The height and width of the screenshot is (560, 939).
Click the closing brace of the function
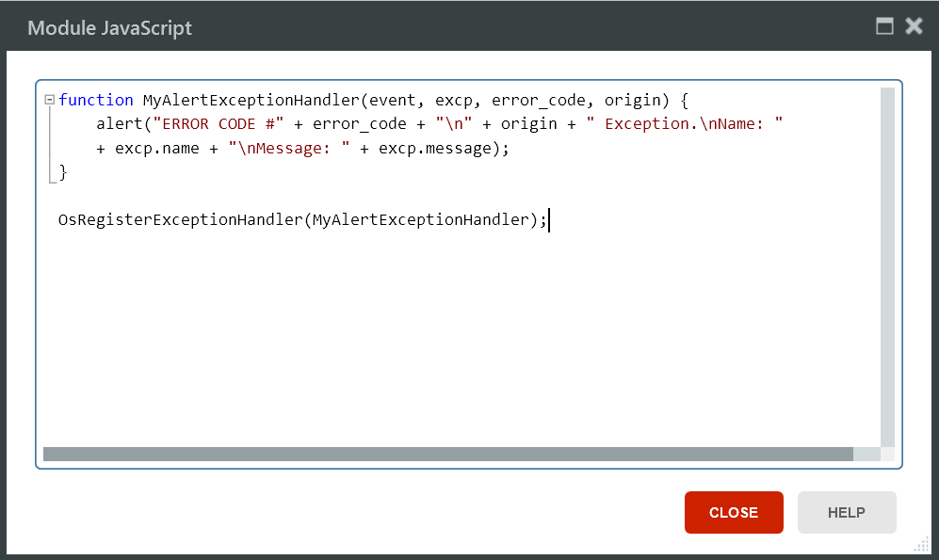[63, 173]
